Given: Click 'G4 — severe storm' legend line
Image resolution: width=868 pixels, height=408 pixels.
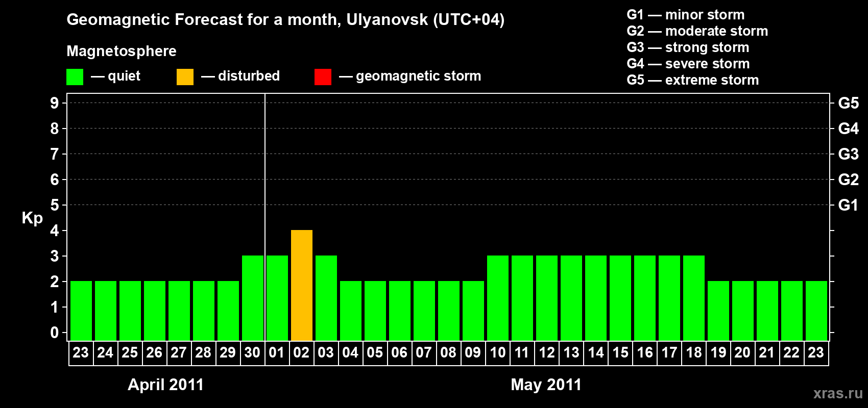Looking at the screenshot, I should pyautogui.click(x=688, y=64).
